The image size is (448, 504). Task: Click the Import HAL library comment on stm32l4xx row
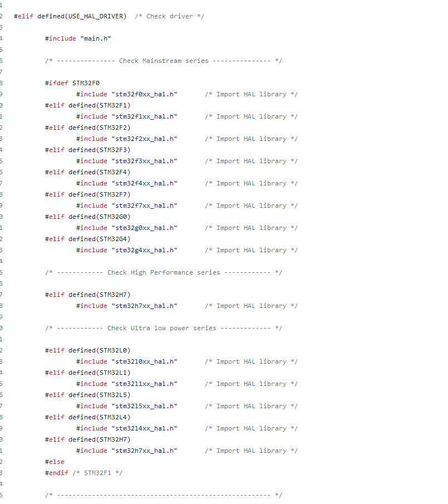coord(251,428)
